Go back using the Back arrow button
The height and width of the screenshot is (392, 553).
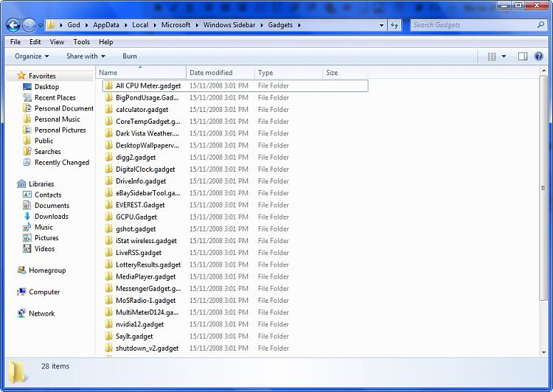point(13,25)
